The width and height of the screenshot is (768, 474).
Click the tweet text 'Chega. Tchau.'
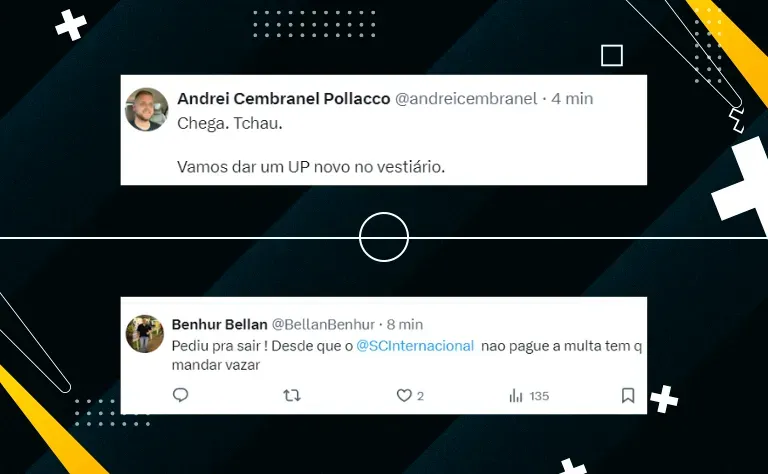click(230, 123)
